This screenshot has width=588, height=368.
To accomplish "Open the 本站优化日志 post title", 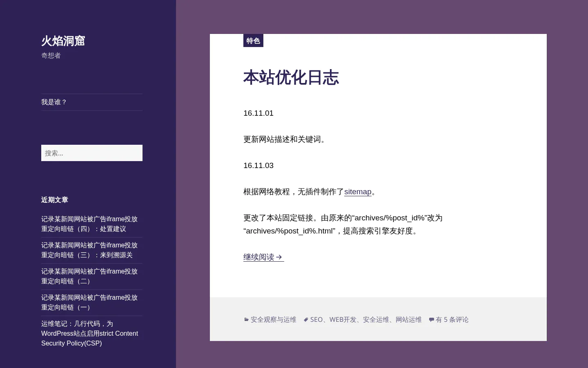I will (x=291, y=78).
